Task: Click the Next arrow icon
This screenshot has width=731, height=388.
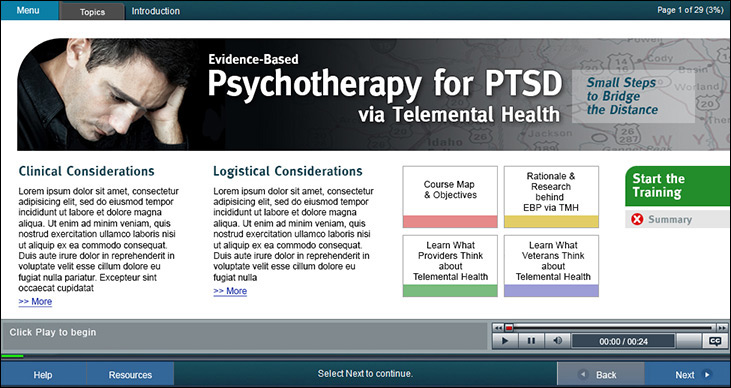Action: pyautogui.click(x=707, y=374)
